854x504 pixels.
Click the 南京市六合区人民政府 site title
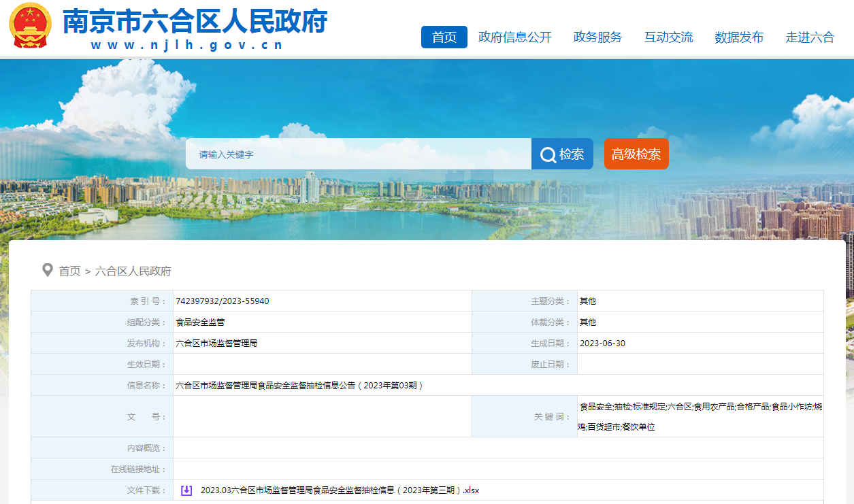[195, 22]
